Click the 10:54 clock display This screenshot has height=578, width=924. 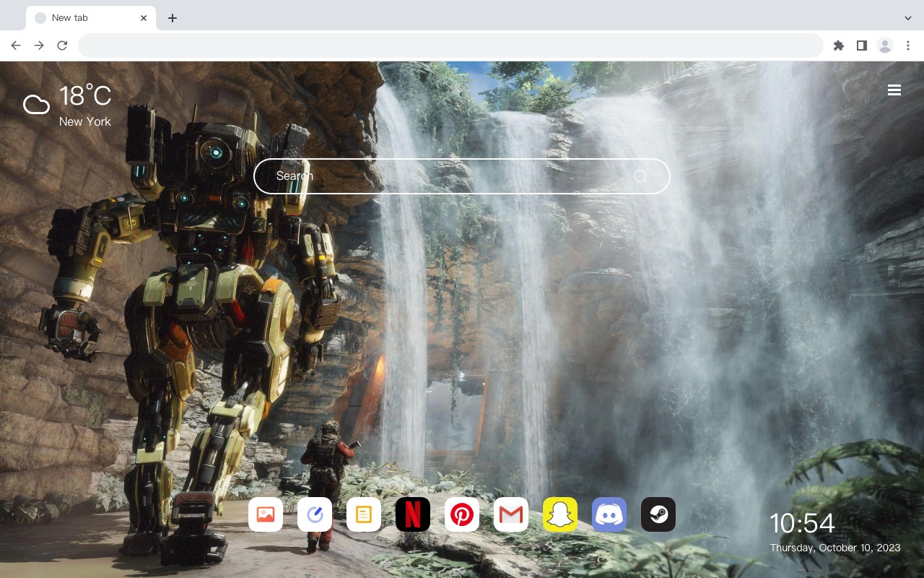[x=802, y=523]
